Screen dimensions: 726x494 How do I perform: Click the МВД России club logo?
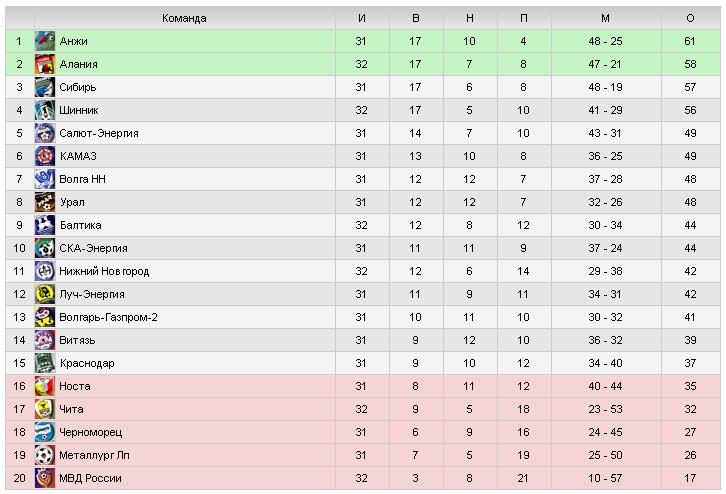pyautogui.click(x=44, y=478)
